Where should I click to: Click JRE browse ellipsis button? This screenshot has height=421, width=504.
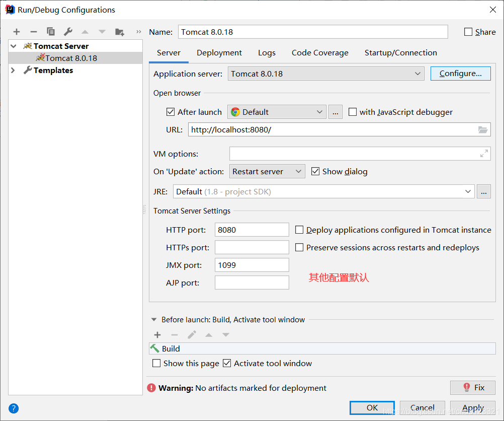tap(484, 191)
